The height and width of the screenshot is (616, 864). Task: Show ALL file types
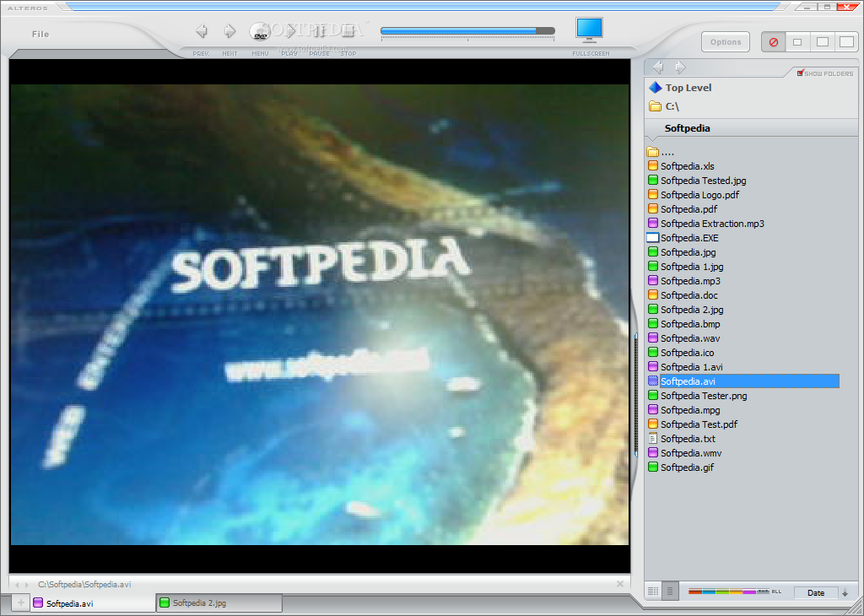click(x=776, y=592)
